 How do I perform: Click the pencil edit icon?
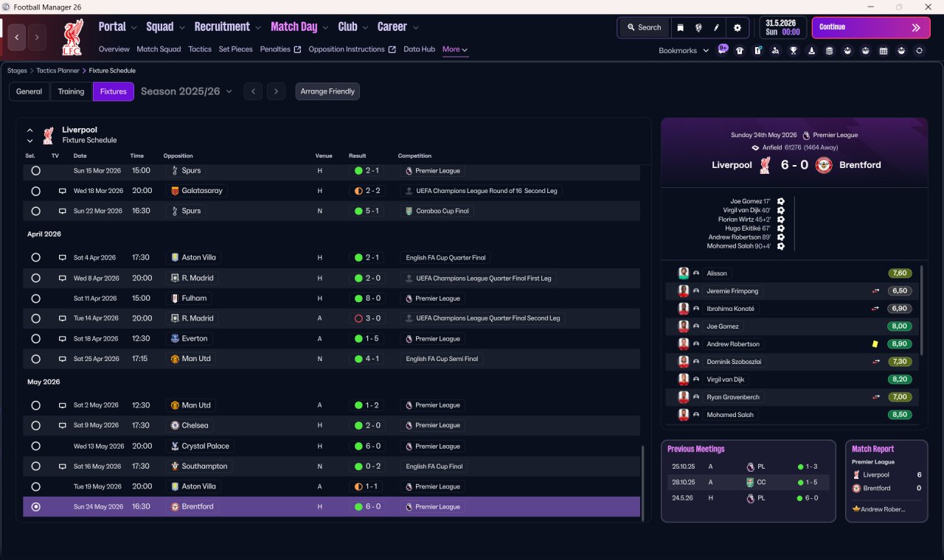tap(716, 27)
